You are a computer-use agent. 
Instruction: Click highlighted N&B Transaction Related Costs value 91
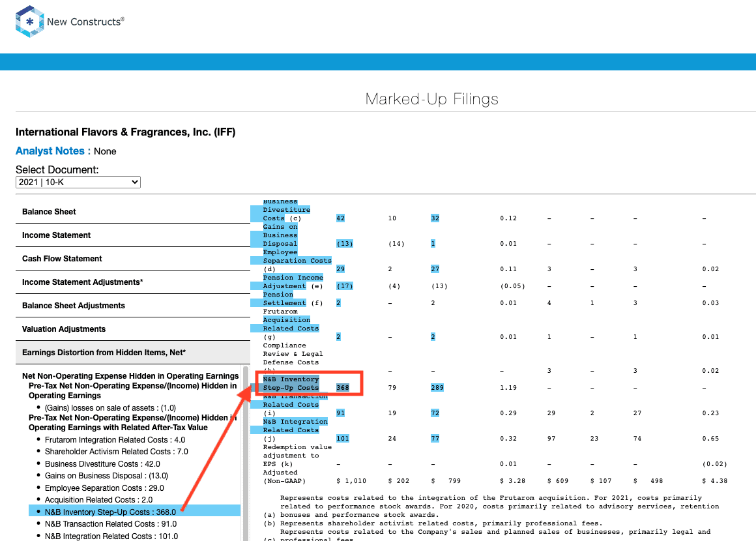(x=340, y=413)
